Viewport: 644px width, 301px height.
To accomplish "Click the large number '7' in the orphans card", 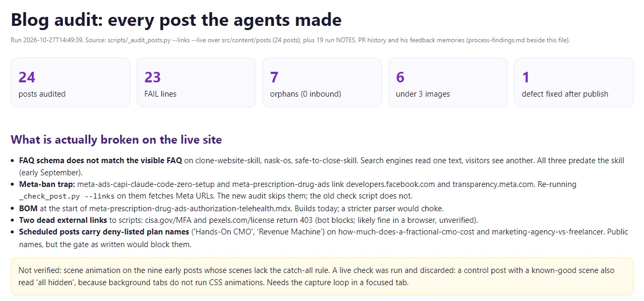I will (x=274, y=77).
